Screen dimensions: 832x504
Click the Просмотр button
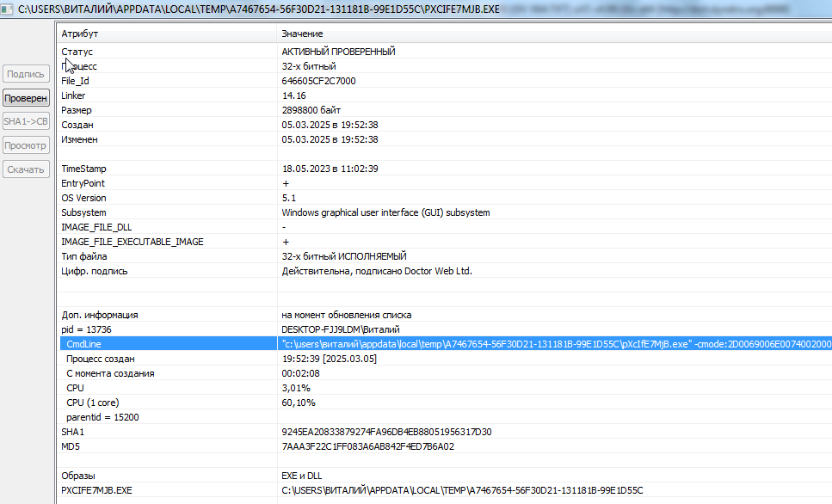(26, 145)
